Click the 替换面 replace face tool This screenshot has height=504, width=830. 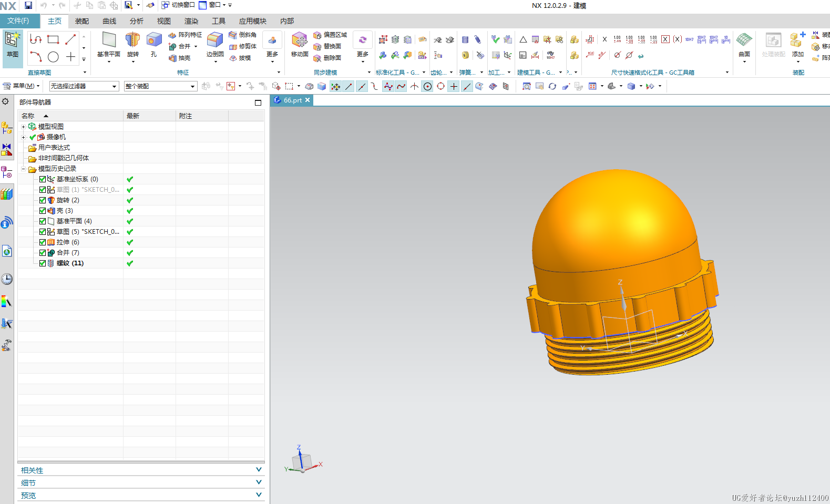(327, 46)
